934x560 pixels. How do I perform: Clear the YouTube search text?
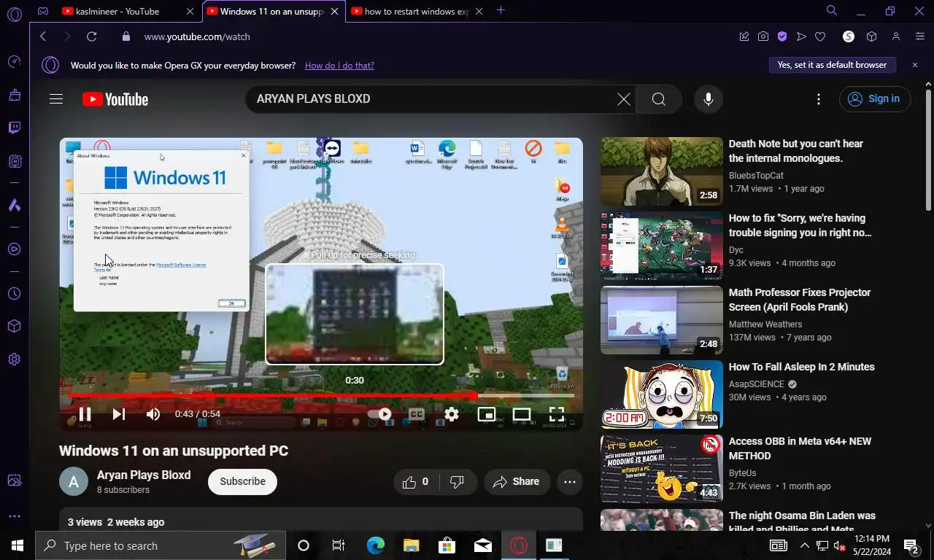click(x=624, y=99)
